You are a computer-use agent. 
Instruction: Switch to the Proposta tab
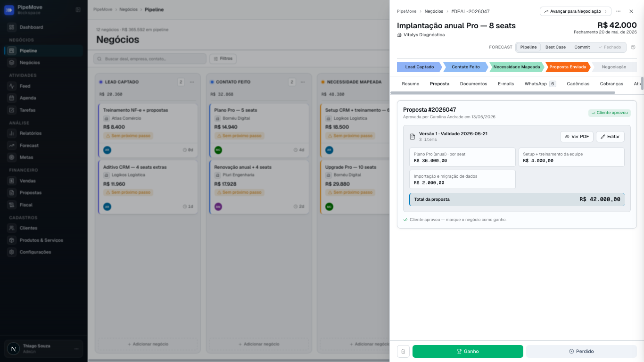click(x=439, y=83)
